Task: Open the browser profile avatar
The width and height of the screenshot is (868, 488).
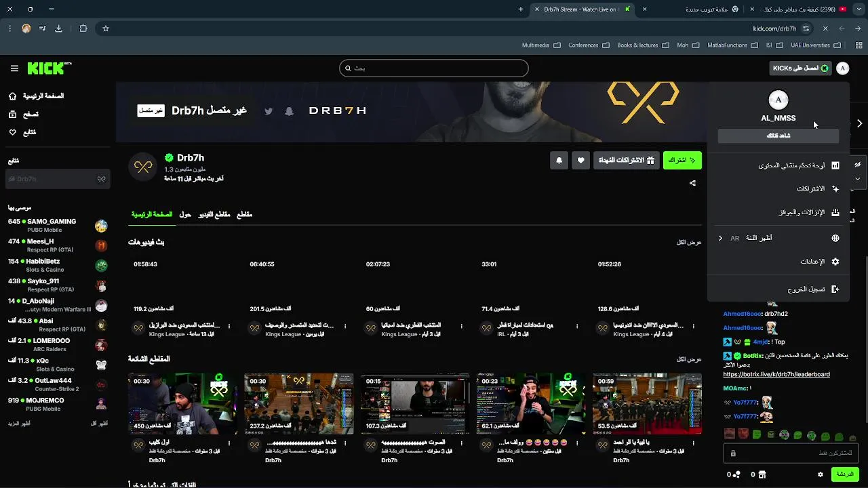Action: 26,28
